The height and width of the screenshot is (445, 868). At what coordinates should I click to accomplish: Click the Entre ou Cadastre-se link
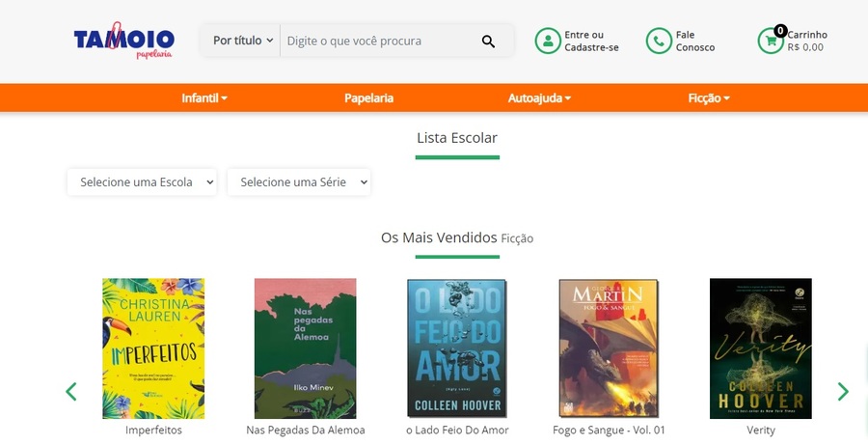pos(592,41)
